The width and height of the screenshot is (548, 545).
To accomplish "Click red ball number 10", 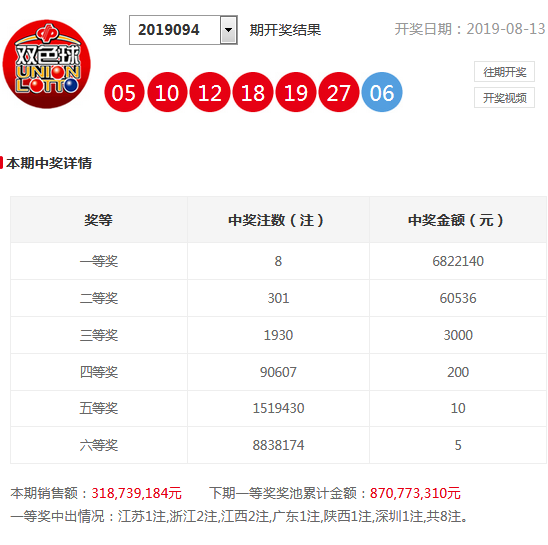I will [167, 92].
